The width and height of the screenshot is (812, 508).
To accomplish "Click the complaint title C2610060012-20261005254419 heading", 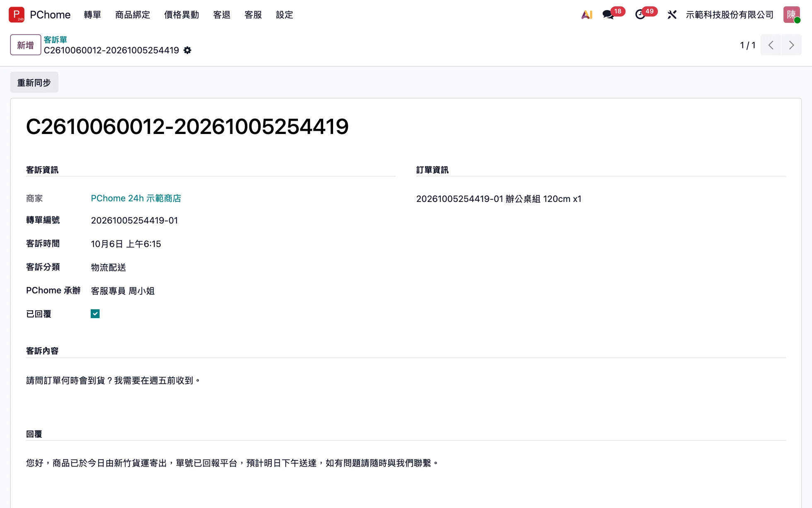I will coord(187,126).
